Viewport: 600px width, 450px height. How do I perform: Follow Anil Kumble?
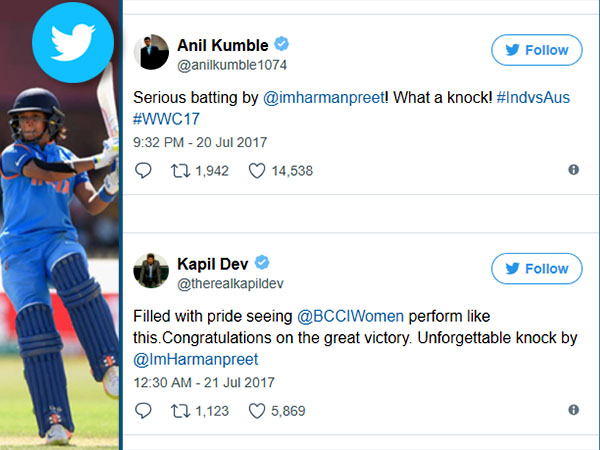point(537,50)
